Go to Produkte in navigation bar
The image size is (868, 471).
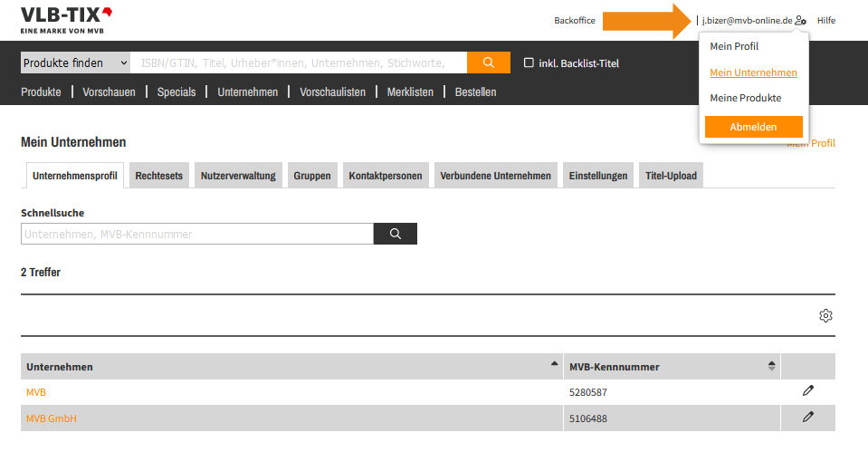[x=41, y=92]
